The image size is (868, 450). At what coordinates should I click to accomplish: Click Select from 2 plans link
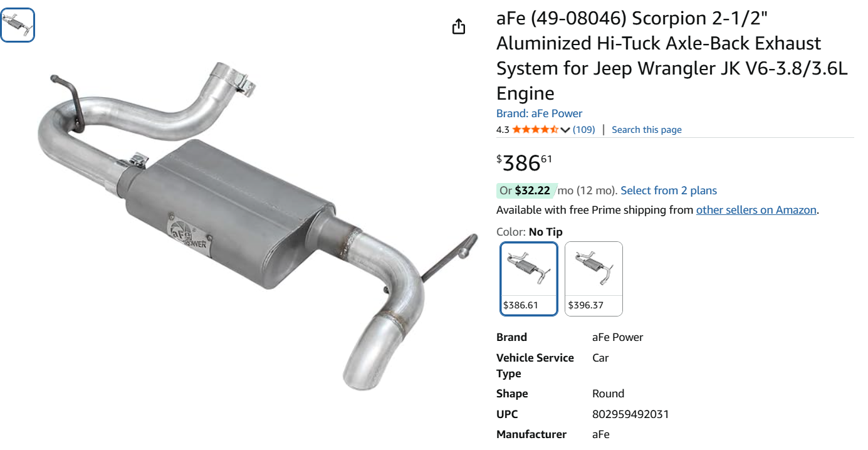(x=669, y=191)
